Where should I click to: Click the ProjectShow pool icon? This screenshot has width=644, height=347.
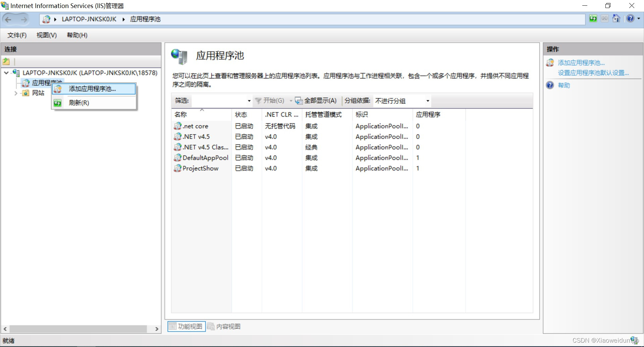click(x=177, y=168)
